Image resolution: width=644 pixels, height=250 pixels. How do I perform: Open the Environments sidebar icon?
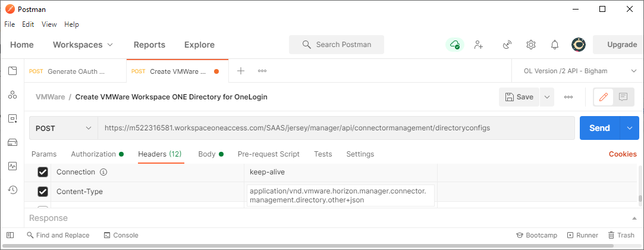click(12, 118)
